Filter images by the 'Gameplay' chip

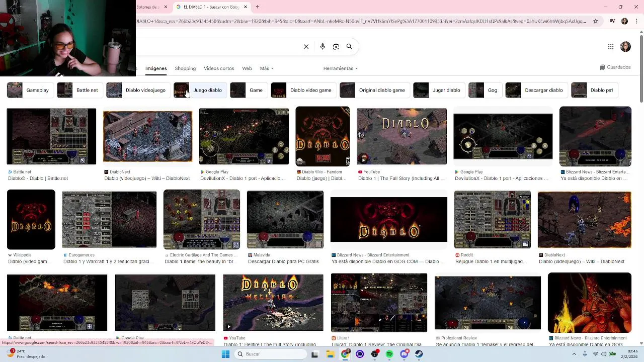point(29,90)
